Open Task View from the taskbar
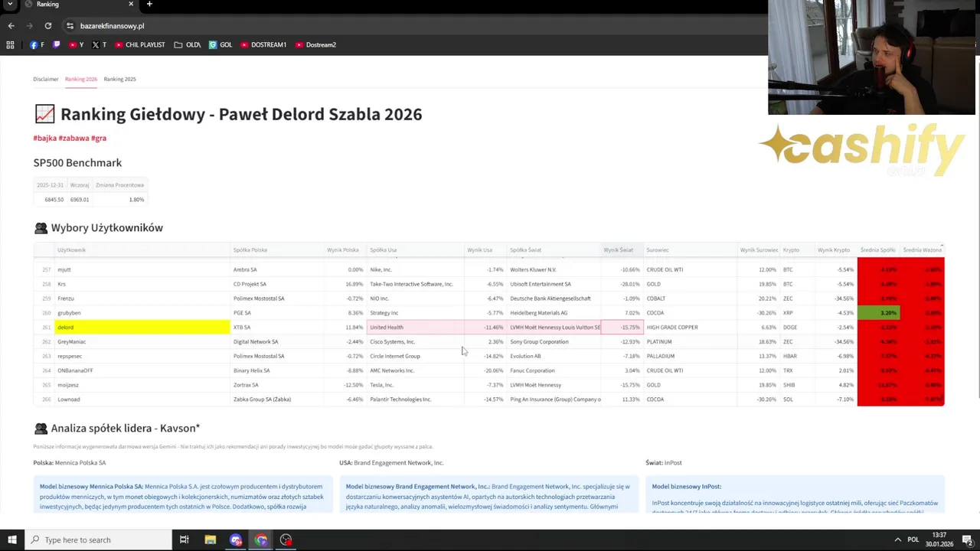980x551 pixels. [x=185, y=540]
